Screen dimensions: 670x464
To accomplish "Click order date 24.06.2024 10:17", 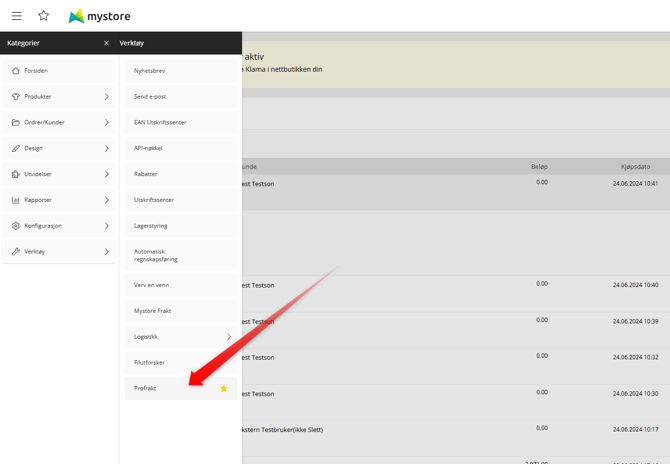I will 635,429.
